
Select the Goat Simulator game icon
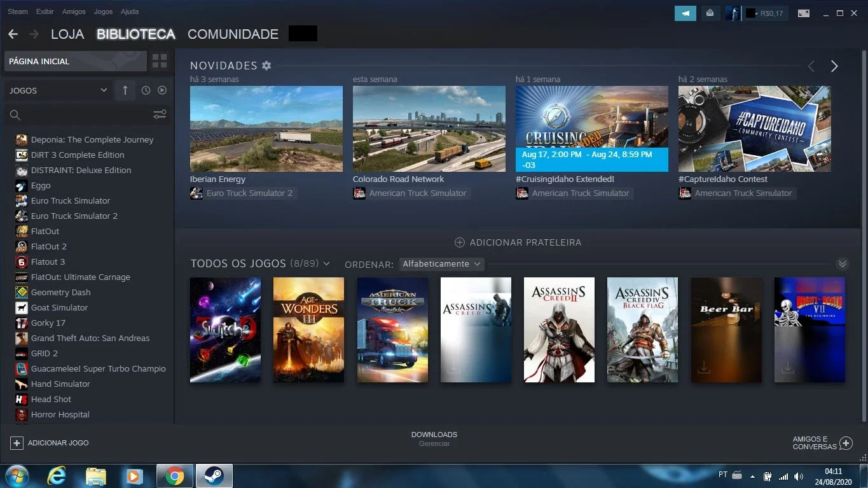point(22,307)
